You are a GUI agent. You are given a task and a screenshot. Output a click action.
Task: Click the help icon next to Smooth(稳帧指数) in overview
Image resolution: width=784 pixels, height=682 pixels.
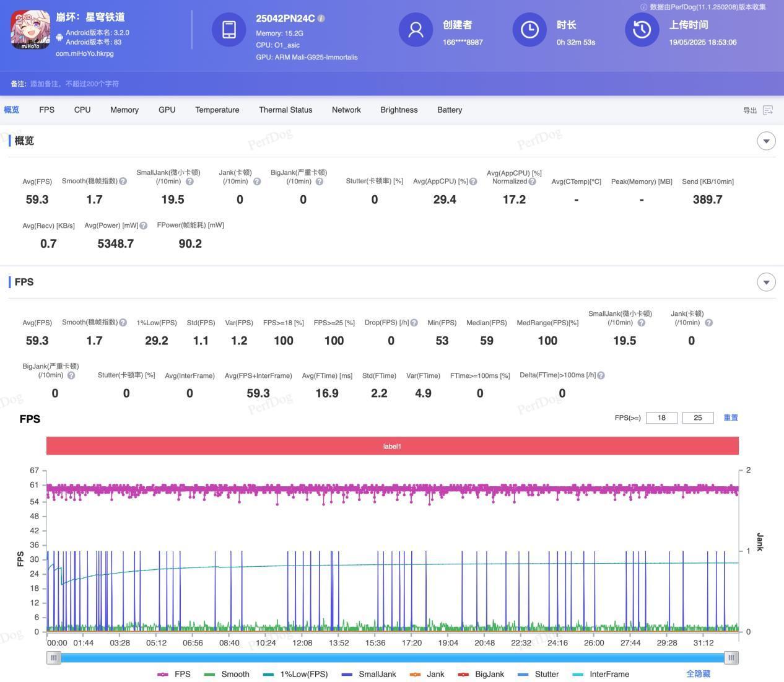pos(123,181)
